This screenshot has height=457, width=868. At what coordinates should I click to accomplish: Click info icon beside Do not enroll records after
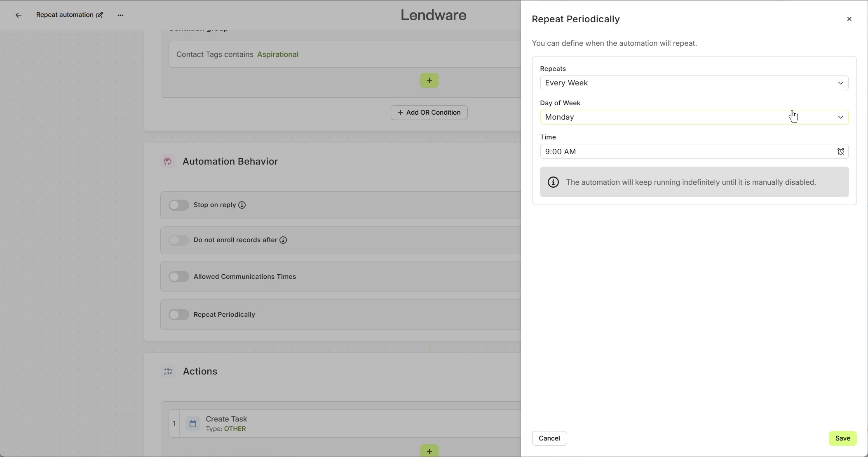(x=283, y=240)
